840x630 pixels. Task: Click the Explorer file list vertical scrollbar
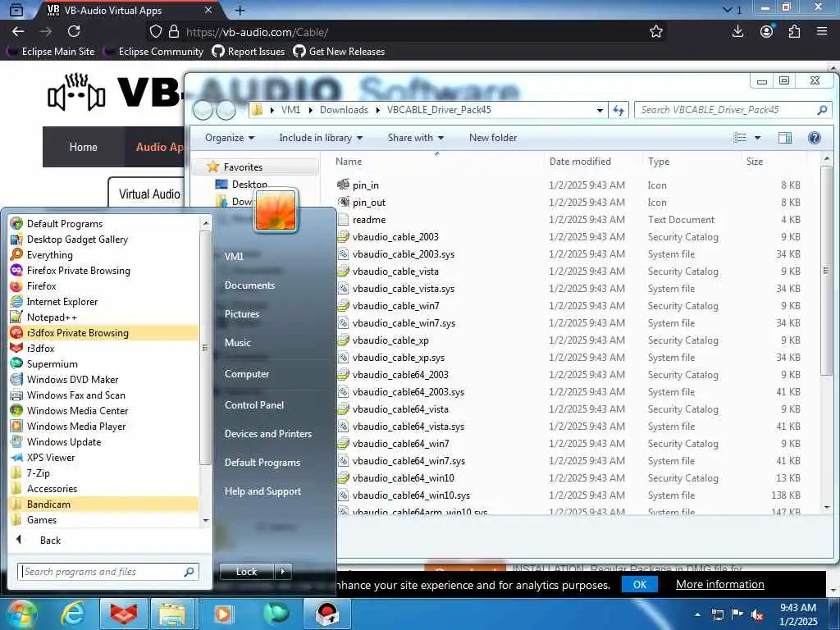click(827, 271)
